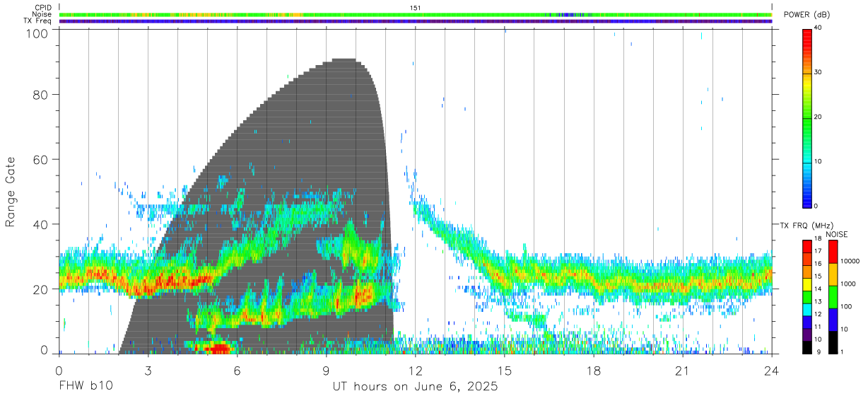The width and height of the screenshot is (868, 401).
Task: Click the 'TX Freq' row label
Action: pos(37,21)
